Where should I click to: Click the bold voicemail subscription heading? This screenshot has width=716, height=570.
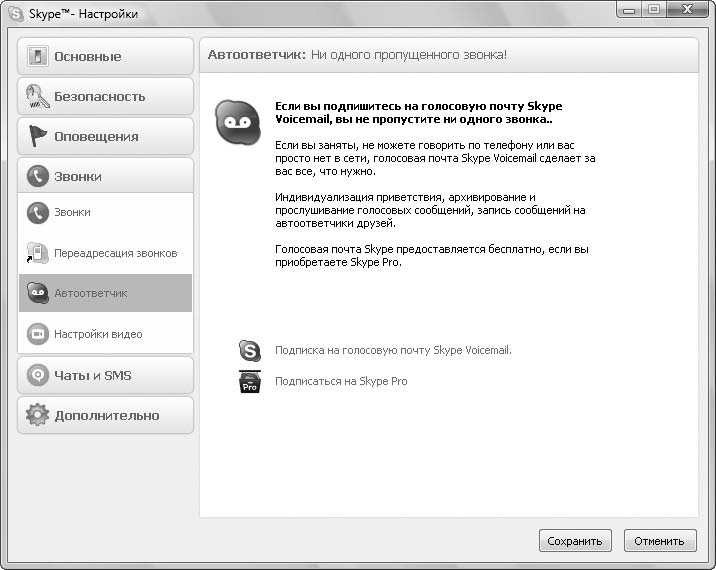coord(419,113)
